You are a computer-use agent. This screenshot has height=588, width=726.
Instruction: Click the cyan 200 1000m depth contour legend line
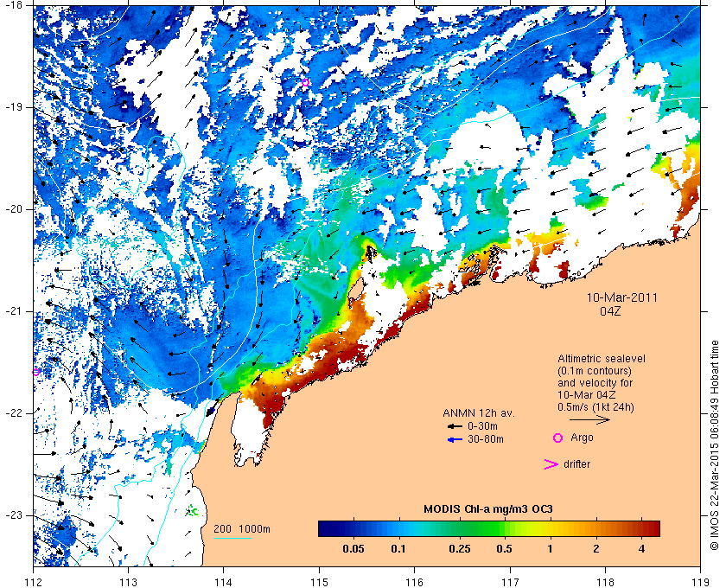pyautogui.click(x=232, y=538)
